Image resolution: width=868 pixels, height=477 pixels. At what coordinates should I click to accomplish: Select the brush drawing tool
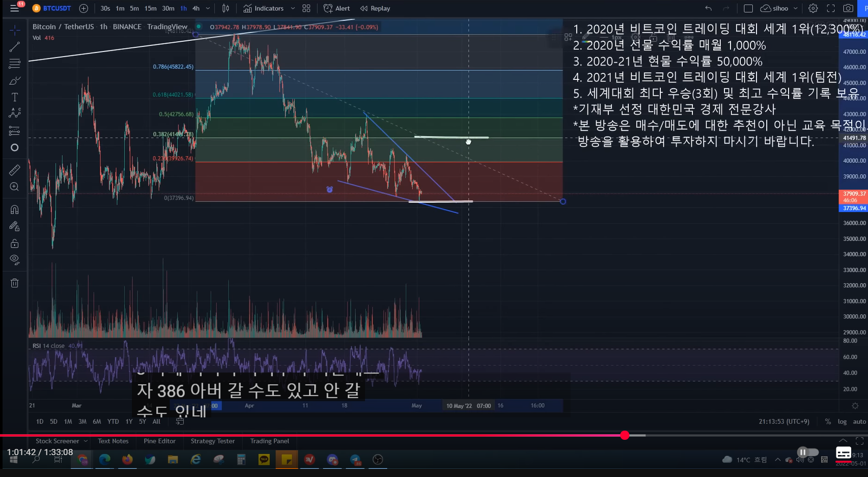15,81
